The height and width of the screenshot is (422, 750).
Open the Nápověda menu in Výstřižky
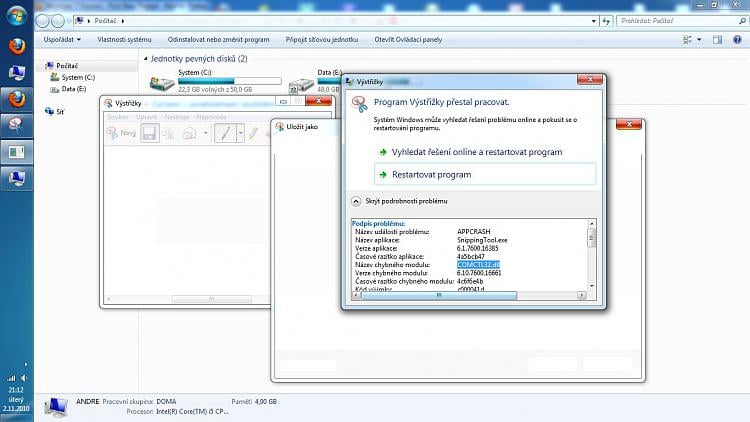211,117
